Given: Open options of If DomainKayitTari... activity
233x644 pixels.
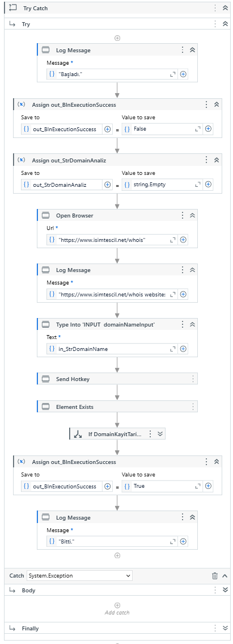Looking at the screenshot, I should pyautogui.click(x=150, y=434).
